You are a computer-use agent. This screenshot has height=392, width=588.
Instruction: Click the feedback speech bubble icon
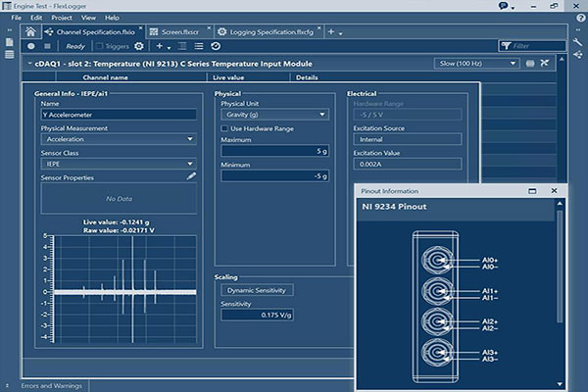504,6
